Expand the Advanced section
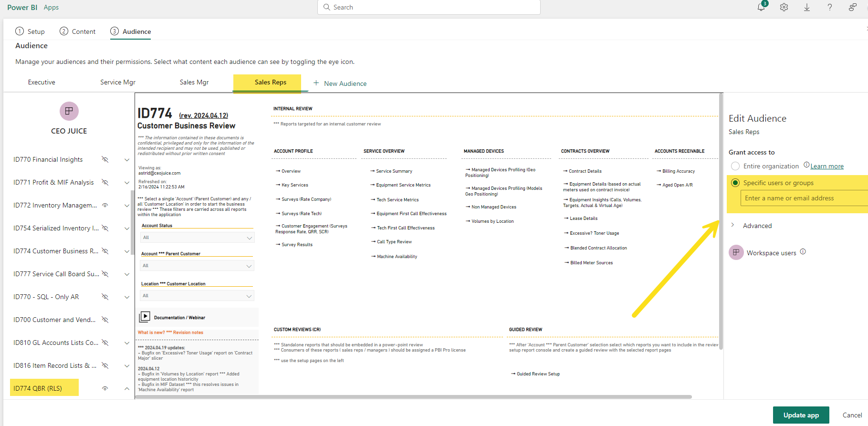The height and width of the screenshot is (426, 868). tap(751, 226)
